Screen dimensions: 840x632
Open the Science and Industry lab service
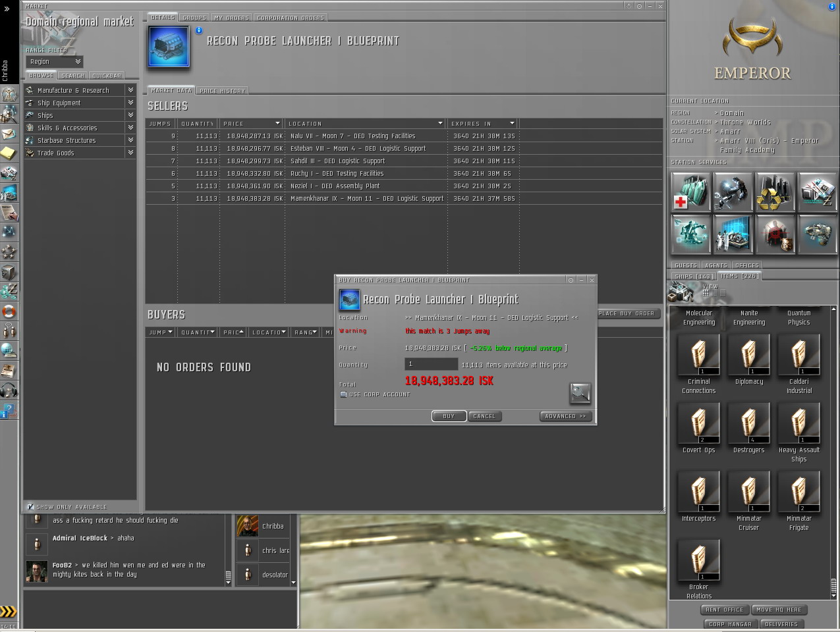(733, 234)
